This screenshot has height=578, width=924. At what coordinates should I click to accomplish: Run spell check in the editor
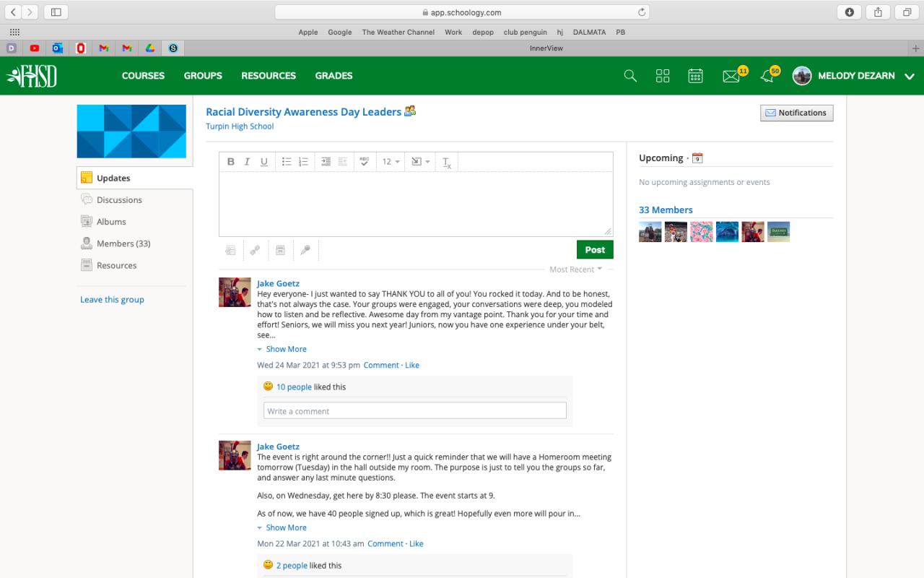[365, 162]
